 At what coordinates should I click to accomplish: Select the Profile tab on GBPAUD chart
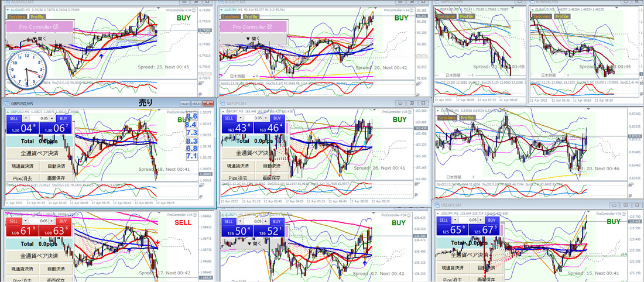pyautogui.click(x=467, y=16)
